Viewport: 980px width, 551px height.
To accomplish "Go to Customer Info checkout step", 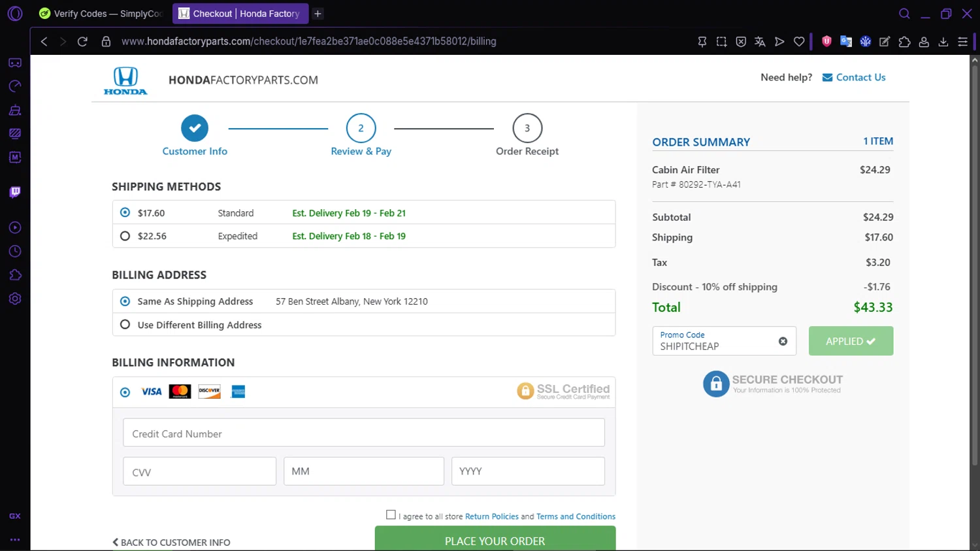I will coord(195,136).
